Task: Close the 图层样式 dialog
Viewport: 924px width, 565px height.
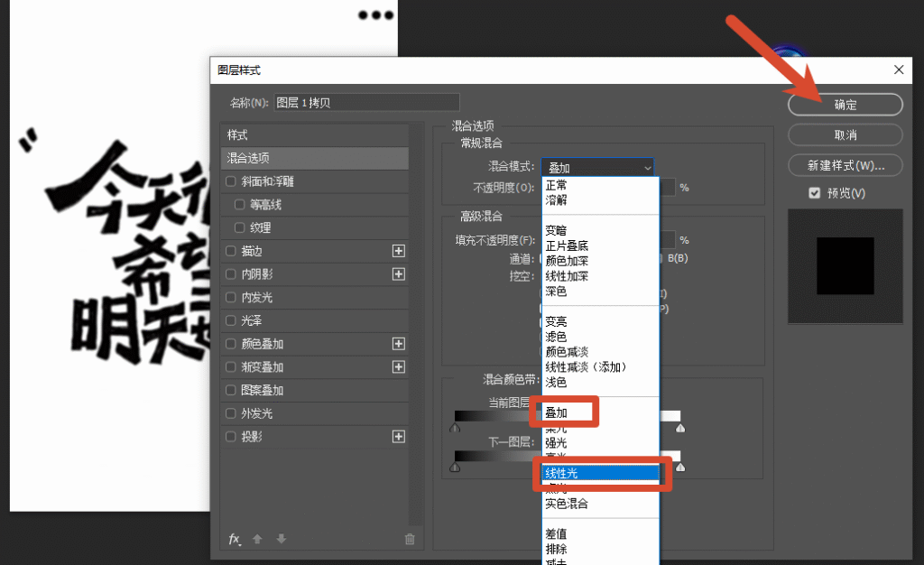Action: 899,69
